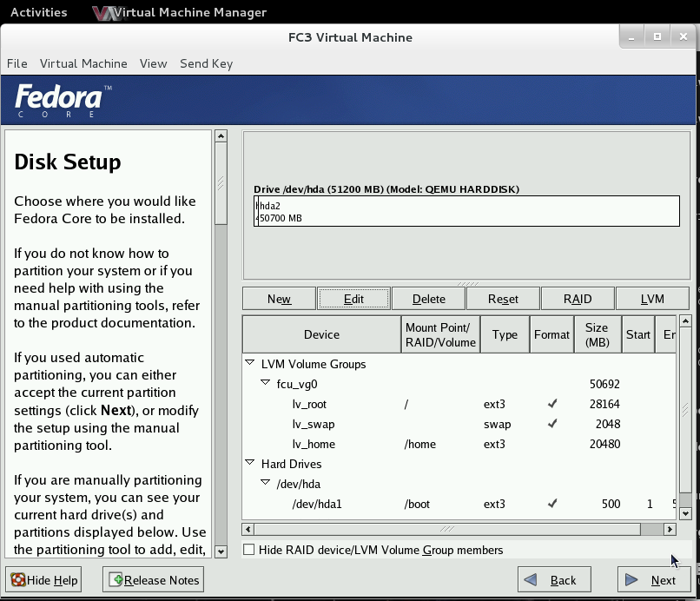Click the Delete partition button
Image resolution: width=700 pixels, height=601 pixels.
coord(428,299)
